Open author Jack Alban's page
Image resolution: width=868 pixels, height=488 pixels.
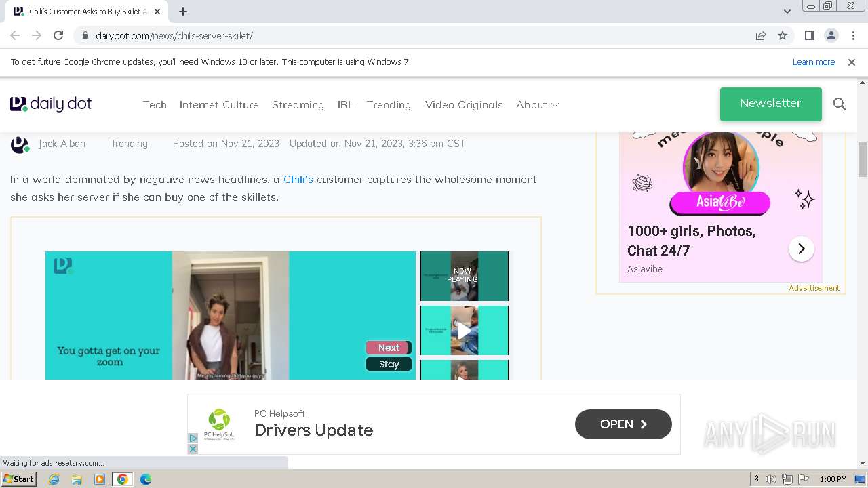[62, 144]
